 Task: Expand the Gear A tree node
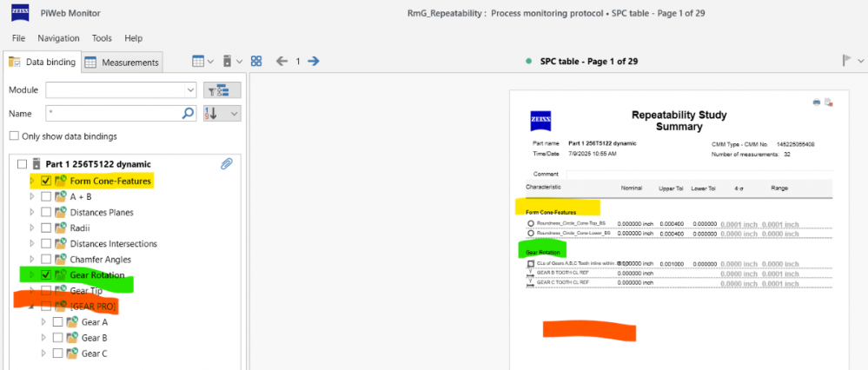tap(43, 322)
